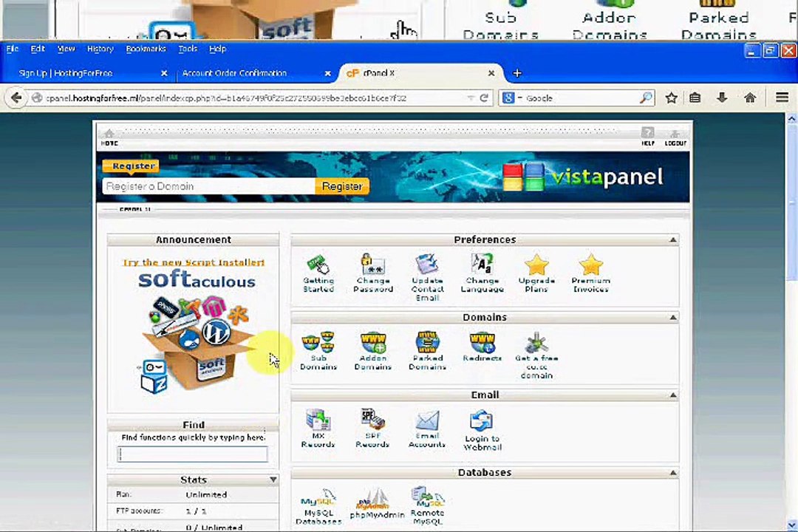Collapse the Preferences section
The height and width of the screenshot is (532, 798).
point(673,240)
